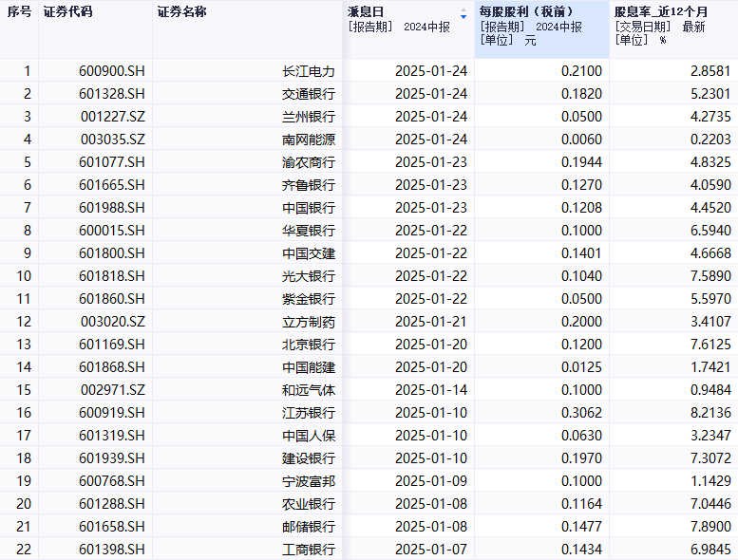The height and width of the screenshot is (560, 738).
Task: Click the stock code 001227.SZ
Action: 113,116
